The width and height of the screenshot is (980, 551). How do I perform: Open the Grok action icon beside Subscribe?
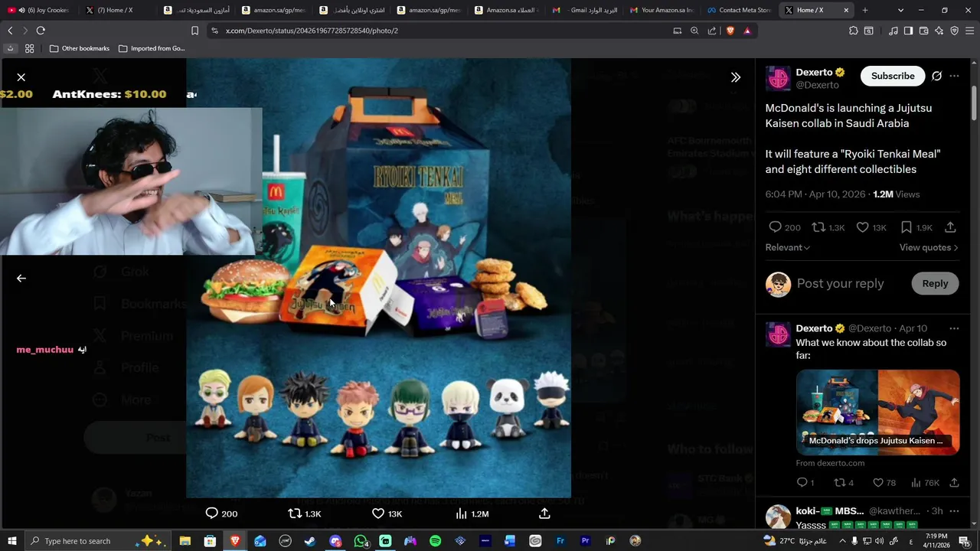[936, 76]
